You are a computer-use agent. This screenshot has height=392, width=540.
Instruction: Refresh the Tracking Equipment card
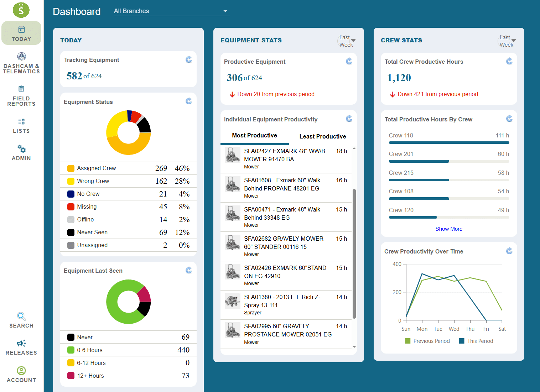(189, 59)
